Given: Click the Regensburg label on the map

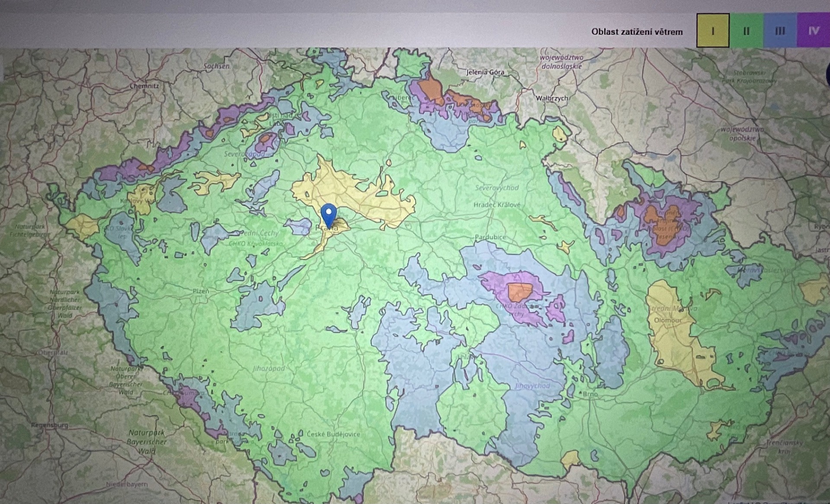Looking at the screenshot, I should coord(49,425).
